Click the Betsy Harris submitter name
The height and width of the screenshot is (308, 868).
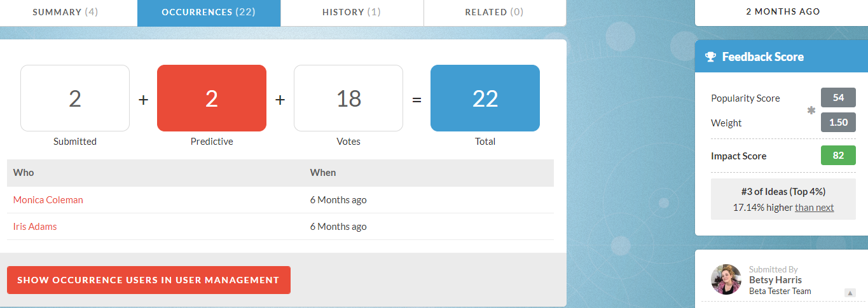tap(775, 280)
